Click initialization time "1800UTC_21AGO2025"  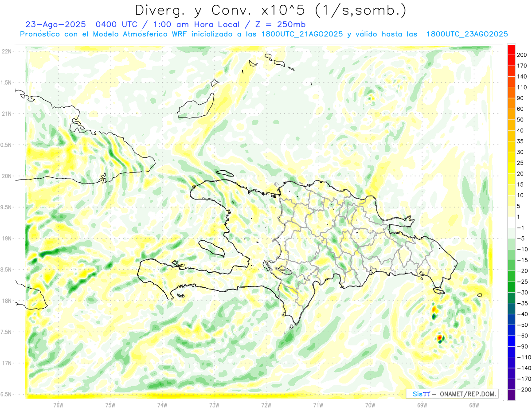(302, 34)
